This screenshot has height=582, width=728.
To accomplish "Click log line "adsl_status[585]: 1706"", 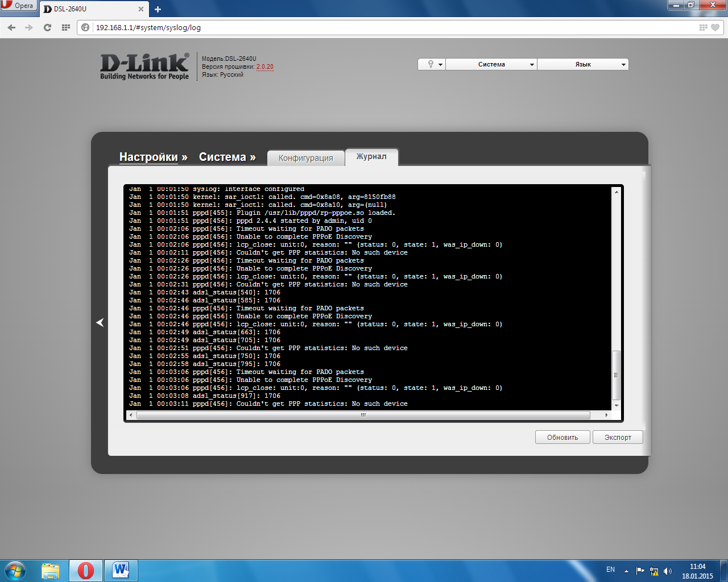I will [205, 300].
